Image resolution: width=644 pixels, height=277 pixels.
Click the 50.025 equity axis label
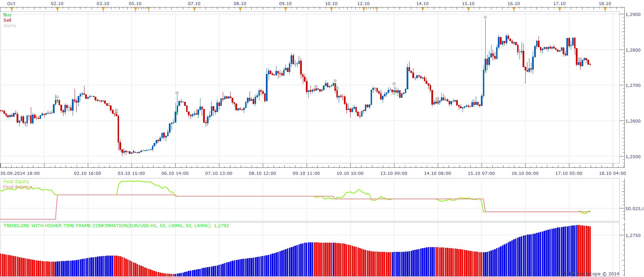point(635,209)
